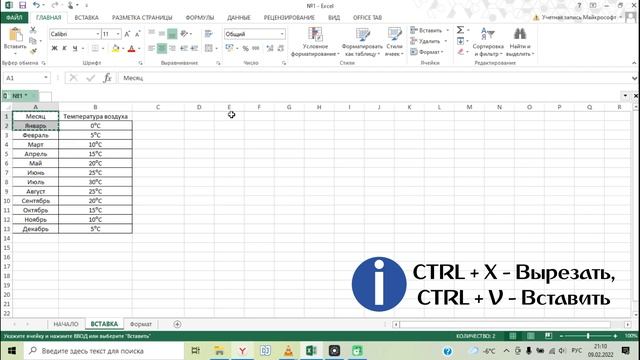640x360 pixels.
Task: Expand the Формат cells dropdown
Action: tap(442, 52)
